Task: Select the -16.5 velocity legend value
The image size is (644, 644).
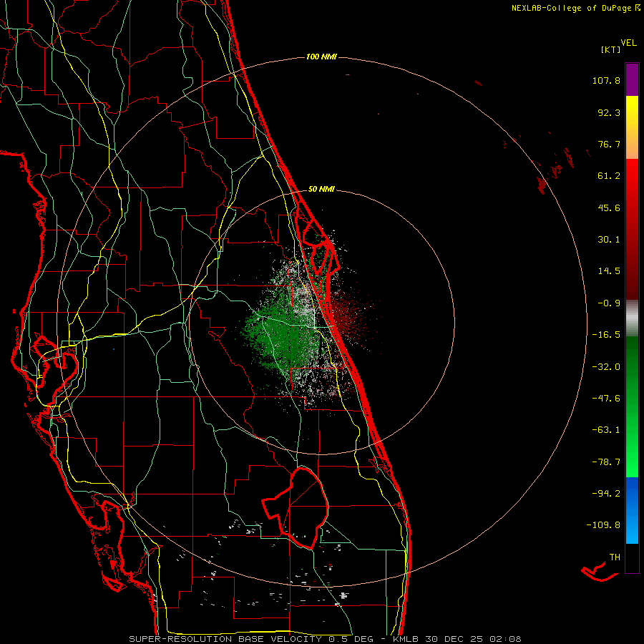Action: click(606, 335)
